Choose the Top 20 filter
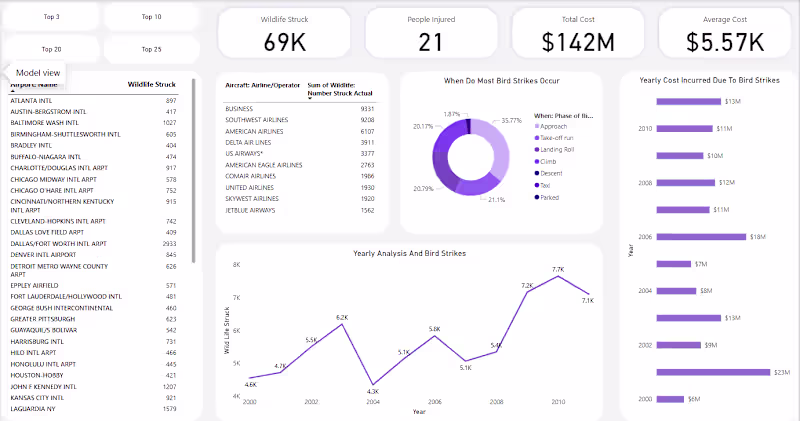 coord(51,49)
